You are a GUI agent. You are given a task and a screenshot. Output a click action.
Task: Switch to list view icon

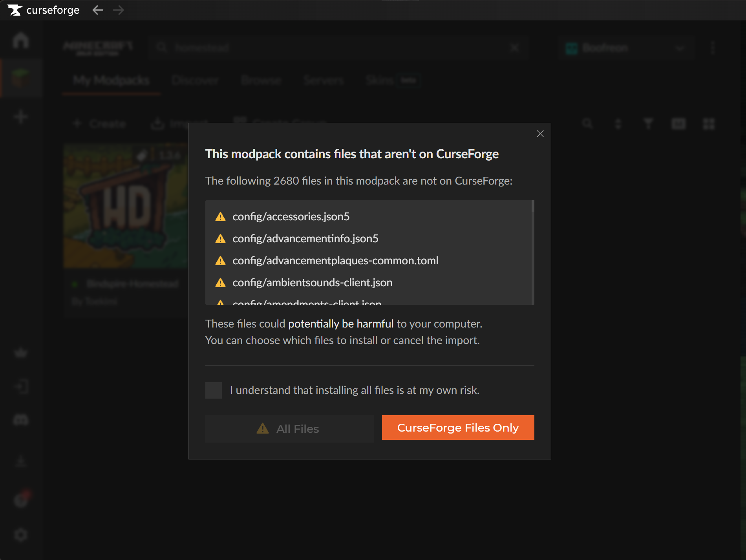tap(678, 124)
